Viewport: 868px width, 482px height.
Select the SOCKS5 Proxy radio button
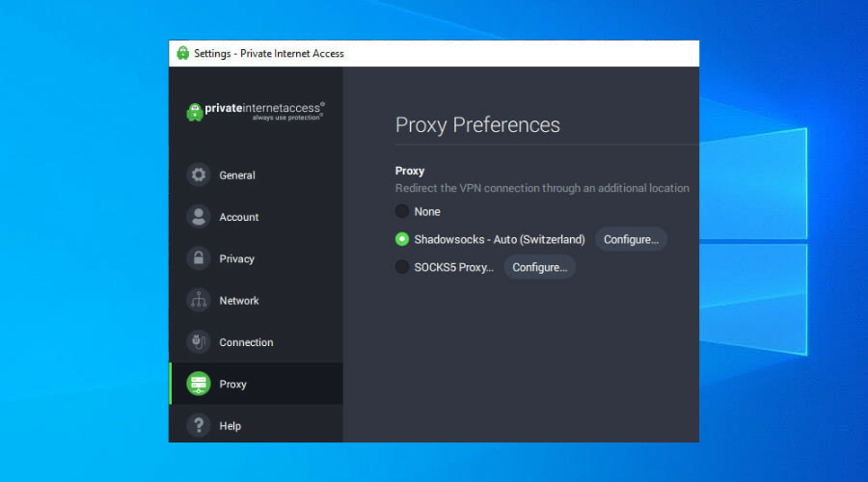point(402,267)
